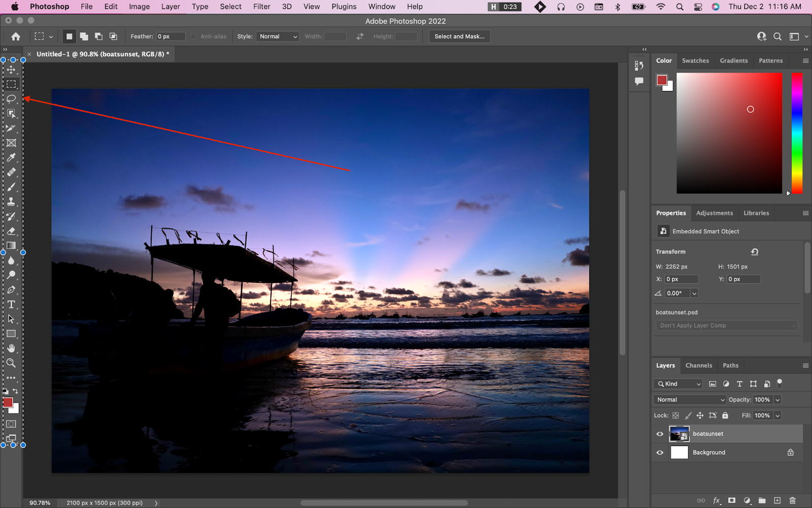
Task: Expand the Opacity dropdown arrow
Action: point(777,400)
